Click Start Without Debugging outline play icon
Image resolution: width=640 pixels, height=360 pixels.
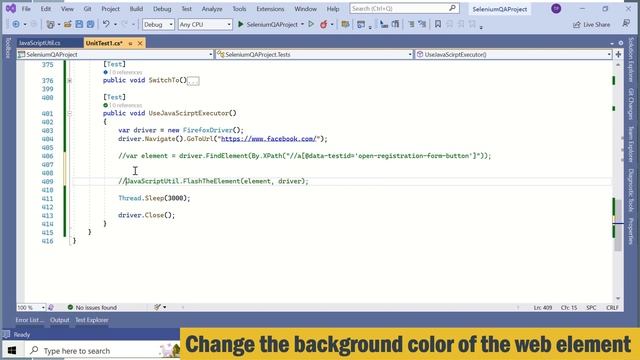[311, 24]
